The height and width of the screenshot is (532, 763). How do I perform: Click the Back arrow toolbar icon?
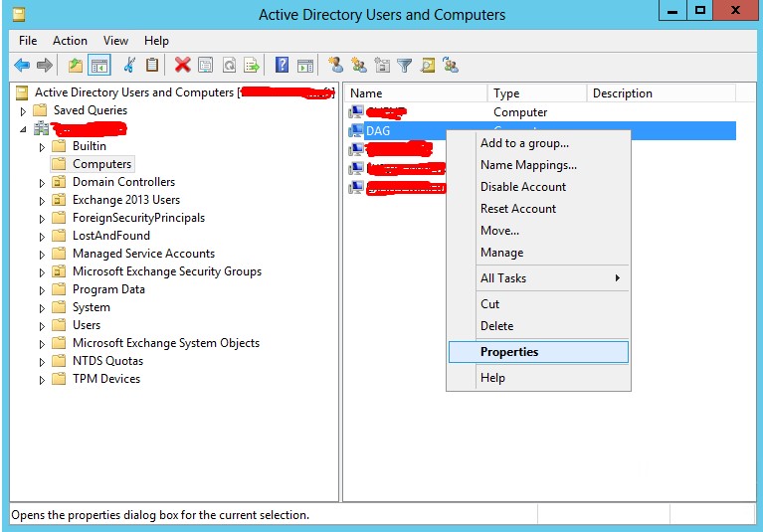point(21,66)
